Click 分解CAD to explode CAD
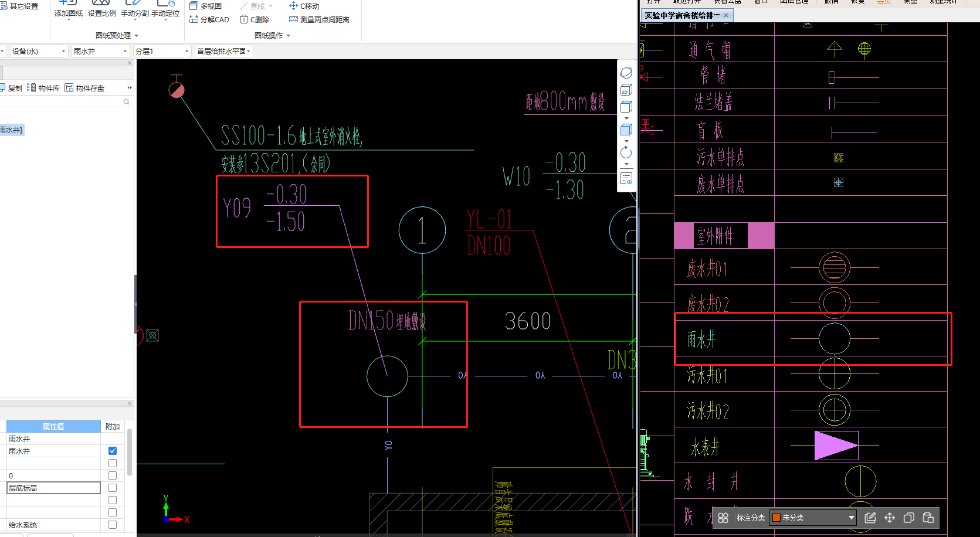 click(209, 19)
